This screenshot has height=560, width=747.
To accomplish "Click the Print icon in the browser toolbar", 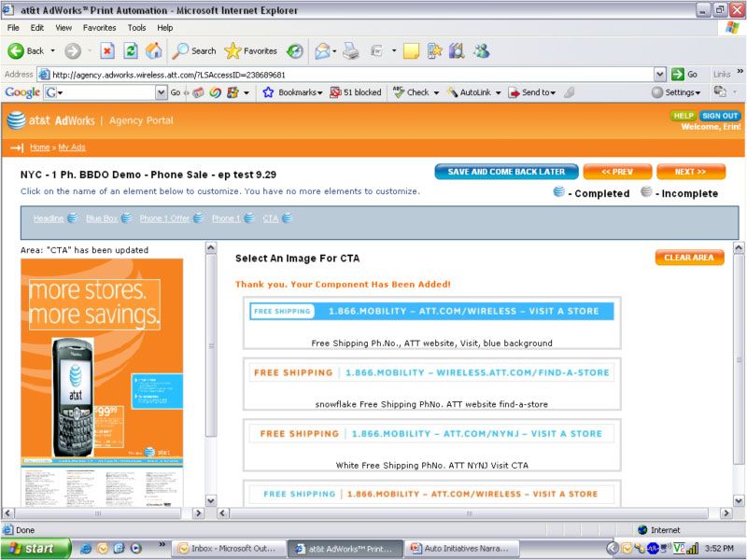I will 350,51.
